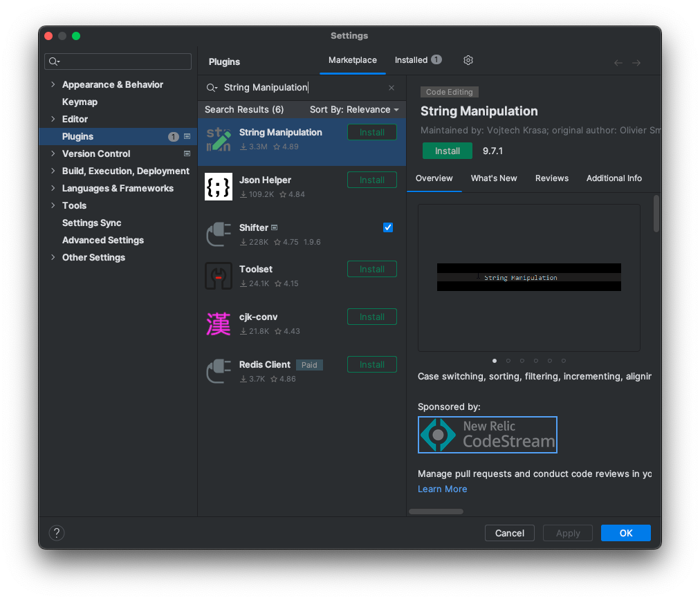Click the Plugins sidebar project-level icon
The width and height of the screenshot is (700, 600).
coord(187,136)
